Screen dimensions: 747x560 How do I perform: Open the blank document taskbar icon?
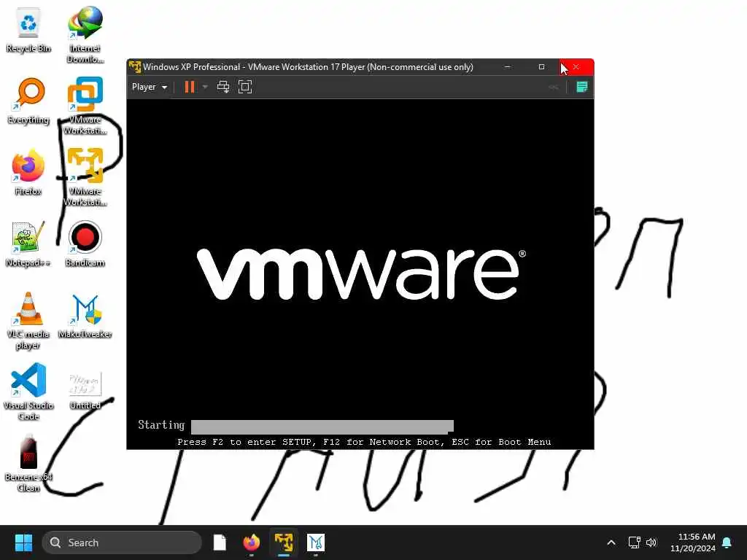(x=220, y=542)
